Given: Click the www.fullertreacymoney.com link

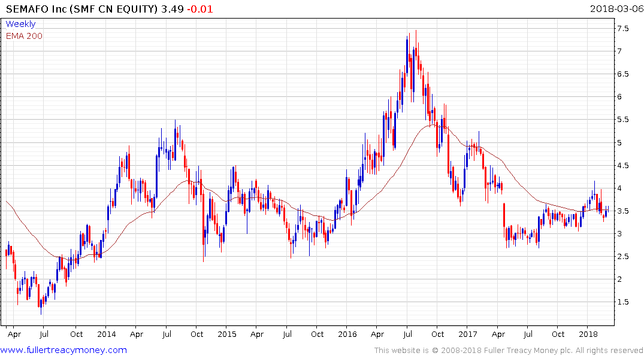Looking at the screenshot, I should [64, 350].
